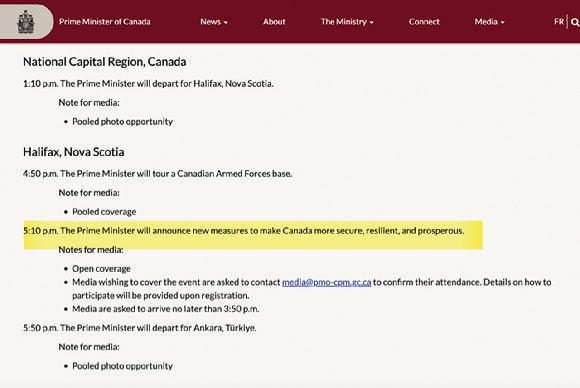Click the 1:10 p.m. Halifax departure line
Screen dimensions: 580x388
point(148,84)
